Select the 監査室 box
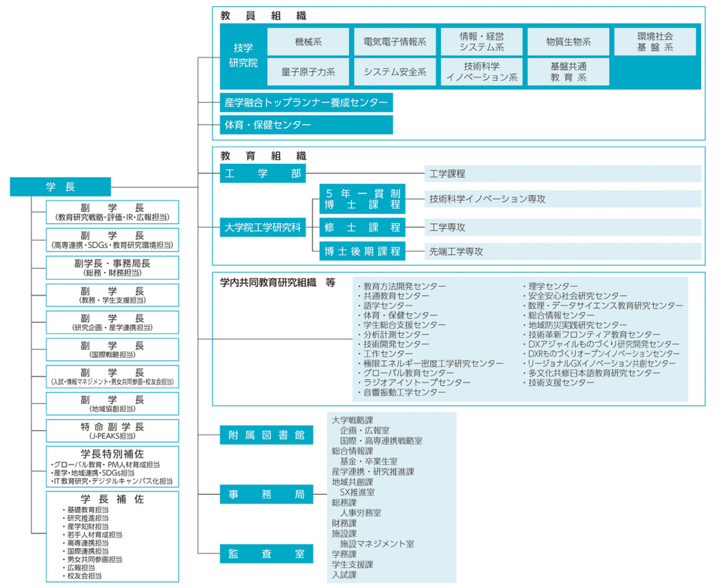The width and height of the screenshot is (719, 588). [x=266, y=553]
